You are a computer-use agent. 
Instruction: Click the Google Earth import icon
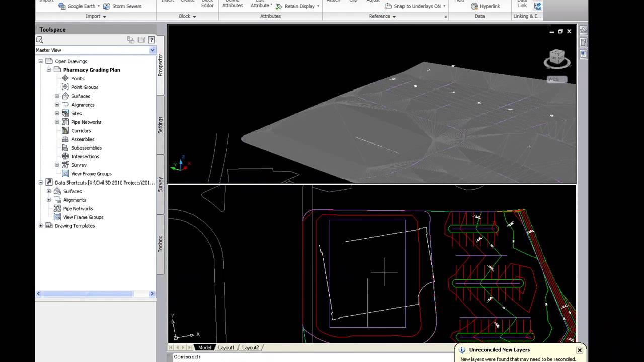62,6
